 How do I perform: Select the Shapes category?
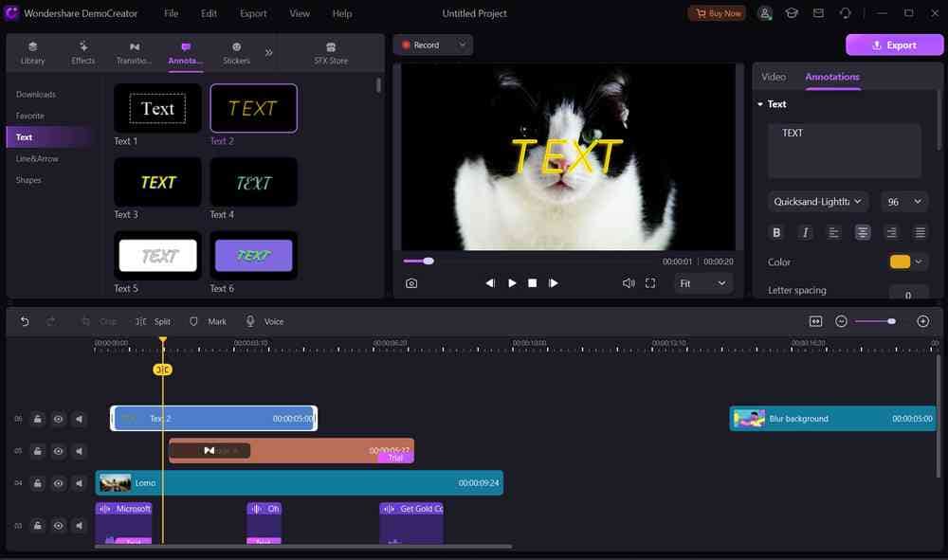[28, 180]
